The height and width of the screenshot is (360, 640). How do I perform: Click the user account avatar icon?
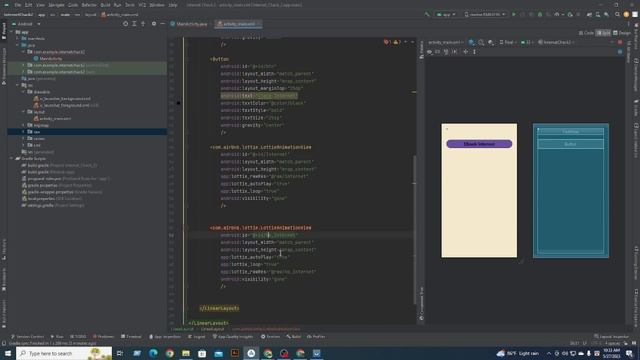(x=626, y=14)
